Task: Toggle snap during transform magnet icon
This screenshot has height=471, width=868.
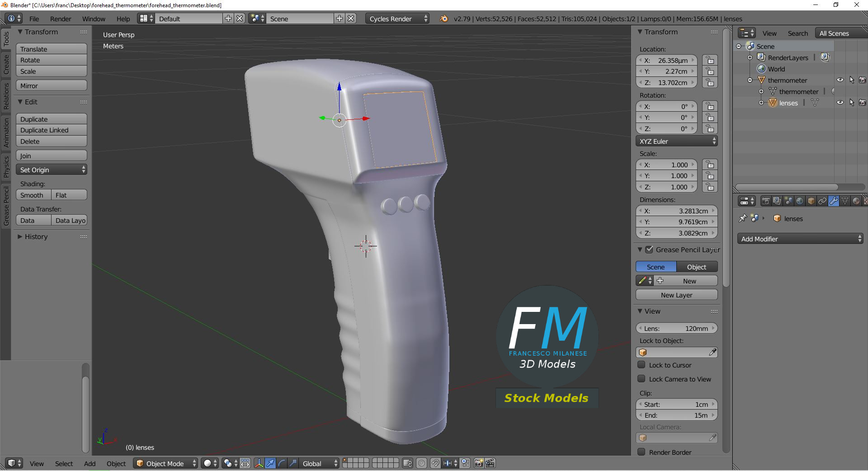Action: click(435, 463)
